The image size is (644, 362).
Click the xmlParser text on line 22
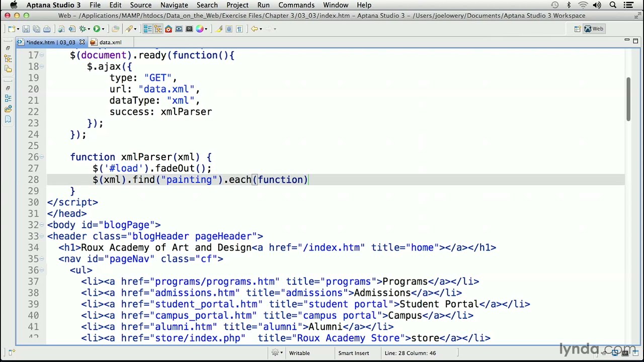click(x=186, y=112)
